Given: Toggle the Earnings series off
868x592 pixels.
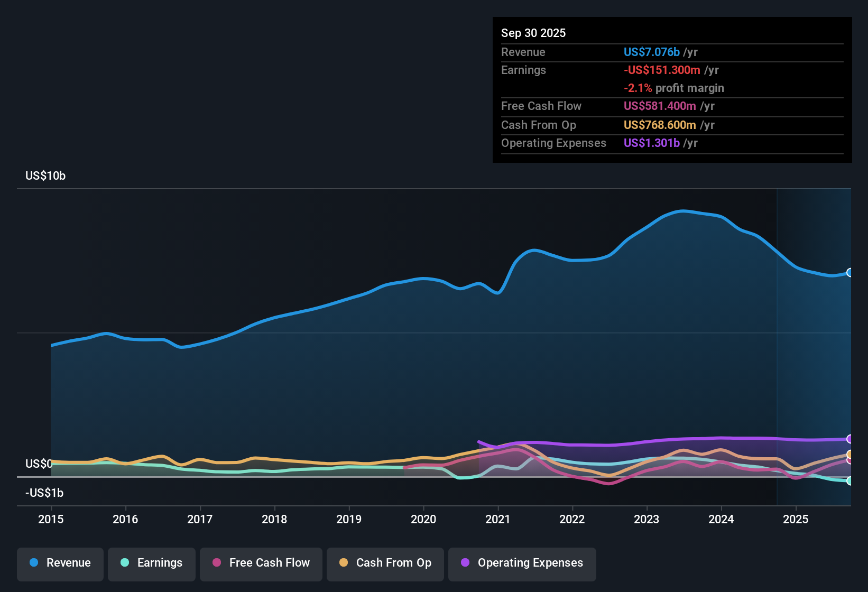Looking at the screenshot, I should (152, 563).
